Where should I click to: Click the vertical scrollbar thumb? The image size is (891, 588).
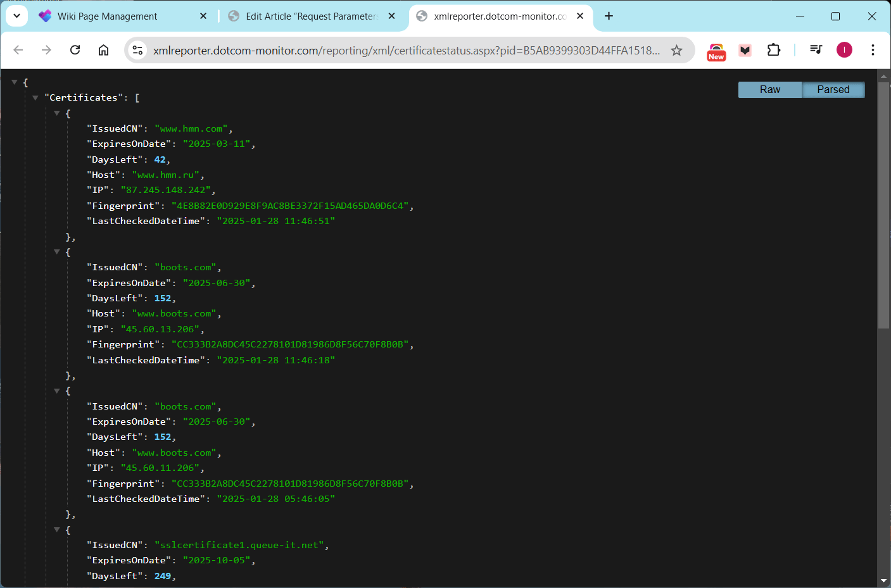pos(883,204)
